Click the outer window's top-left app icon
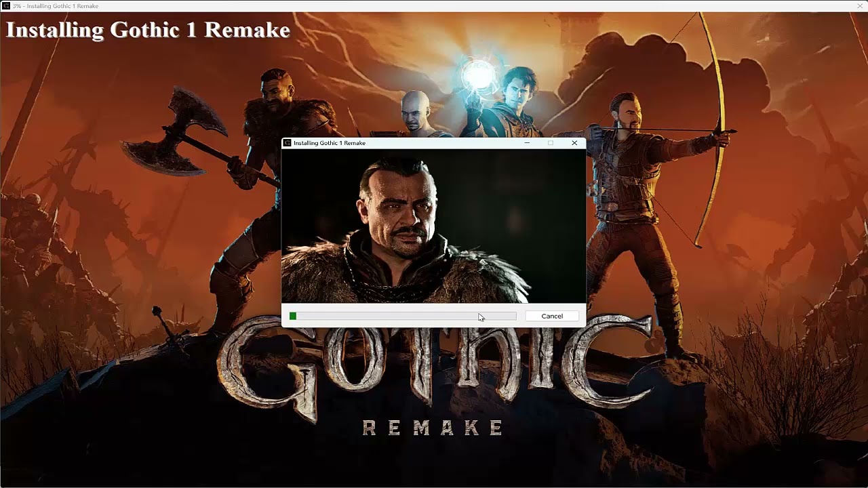 (6, 6)
